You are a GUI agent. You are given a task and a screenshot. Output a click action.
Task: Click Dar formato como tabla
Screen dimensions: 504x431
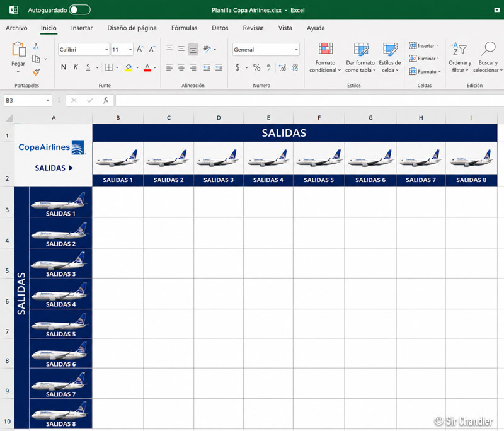[x=360, y=58]
